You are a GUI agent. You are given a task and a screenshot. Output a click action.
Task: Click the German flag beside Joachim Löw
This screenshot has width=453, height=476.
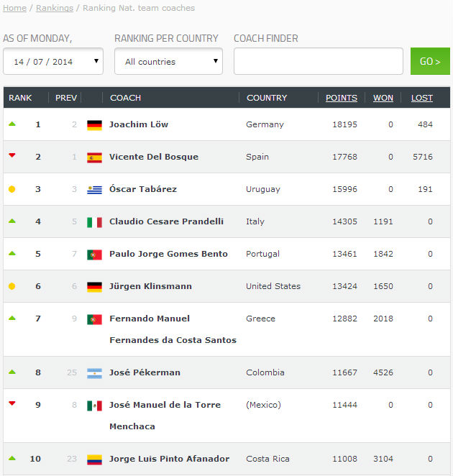tap(94, 125)
